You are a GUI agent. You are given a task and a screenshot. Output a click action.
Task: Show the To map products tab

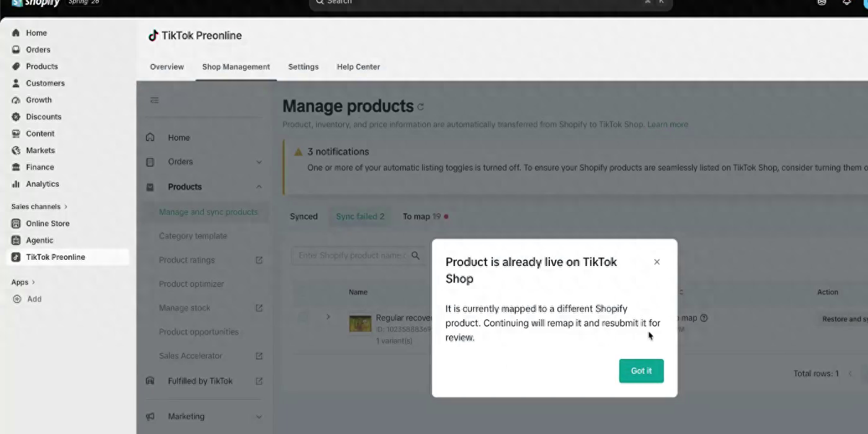click(x=425, y=216)
